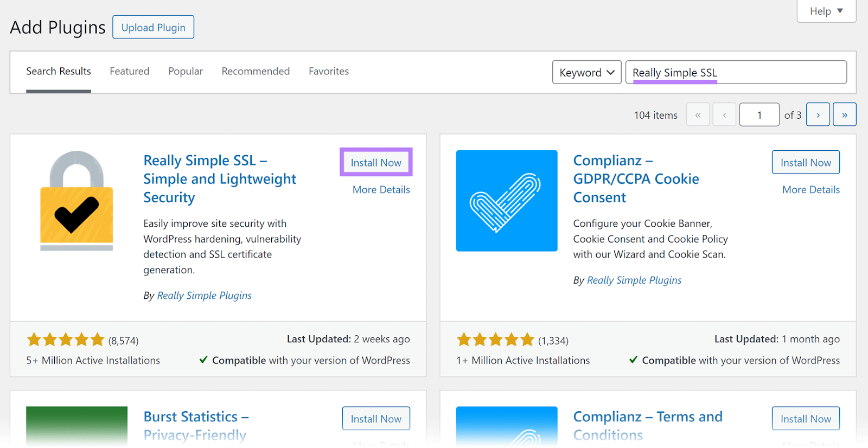Screen dimensions: 868x448
Task: Jump to the last results page arrow
Action: (x=845, y=114)
